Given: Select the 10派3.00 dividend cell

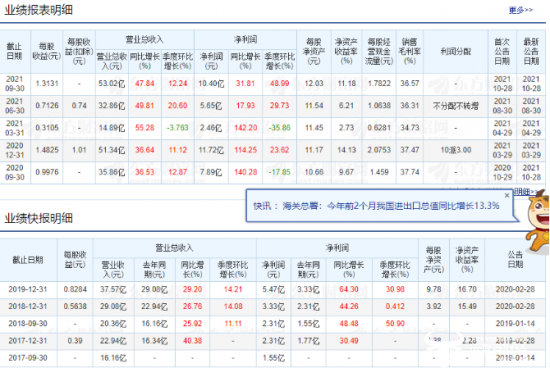Looking at the screenshot, I should pos(456,150).
